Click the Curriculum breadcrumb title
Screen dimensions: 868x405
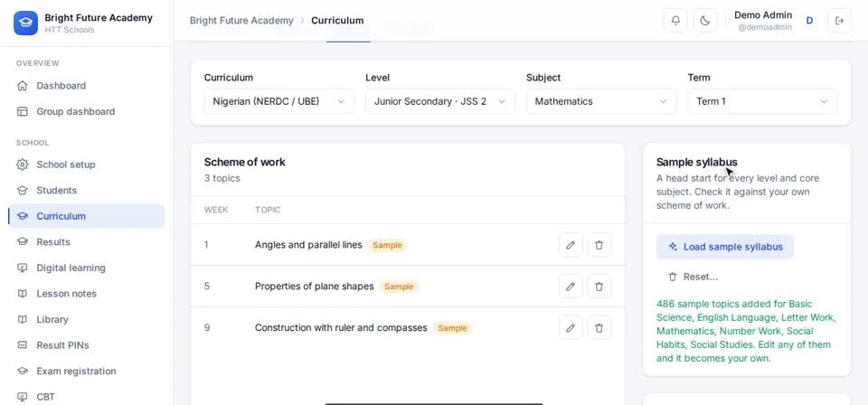[x=337, y=21]
